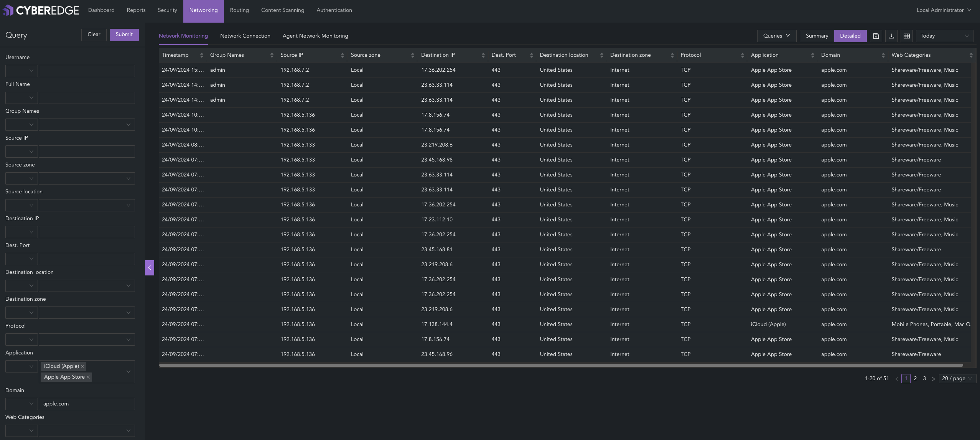The image size is (980, 440).
Task: Sort by Source zone column arrows
Action: (412, 55)
